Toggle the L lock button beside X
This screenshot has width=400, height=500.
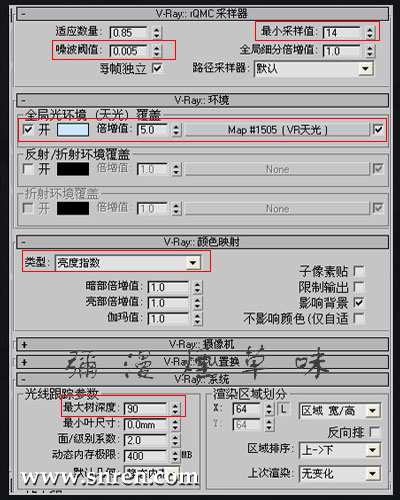point(283,409)
